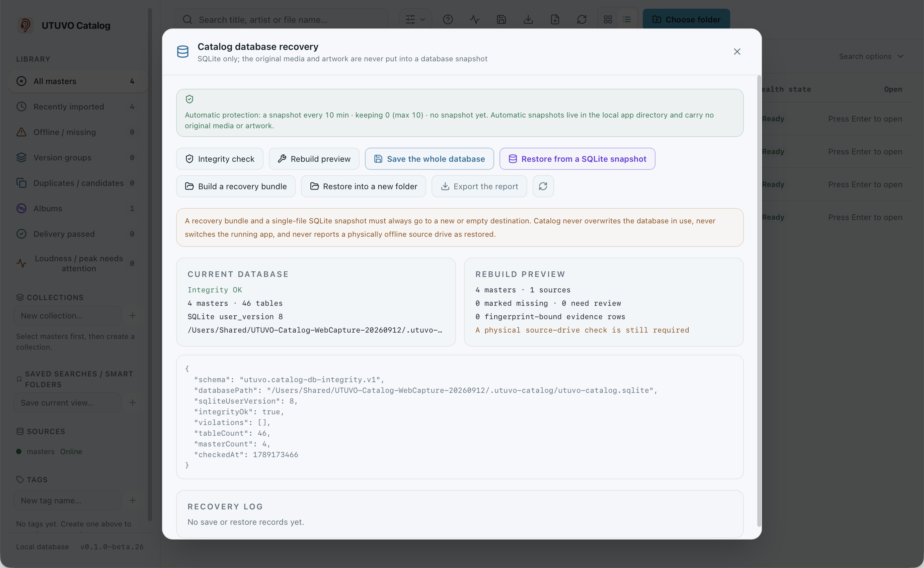Screen dimensions: 924x568
Task: Click the Choose folder button
Action: coord(686,19)
